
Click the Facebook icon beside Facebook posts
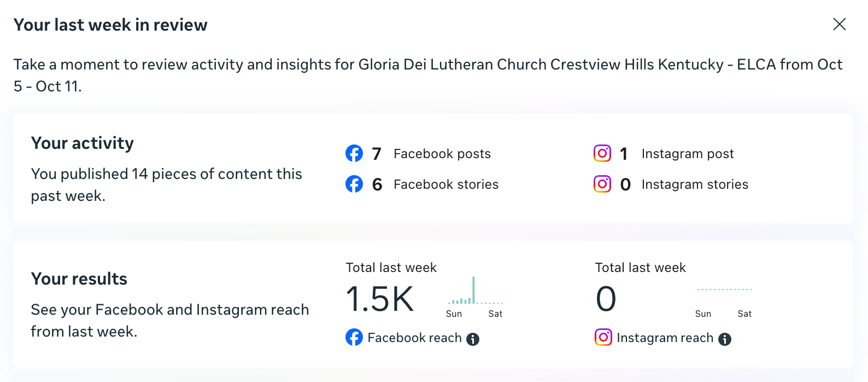(354, 154)
